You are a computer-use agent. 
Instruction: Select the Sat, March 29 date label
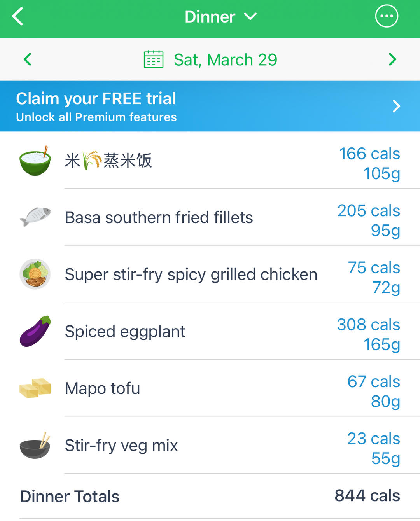point(225,60)
